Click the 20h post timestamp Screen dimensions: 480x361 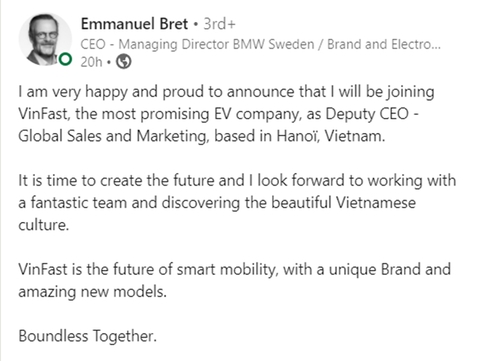91,62
